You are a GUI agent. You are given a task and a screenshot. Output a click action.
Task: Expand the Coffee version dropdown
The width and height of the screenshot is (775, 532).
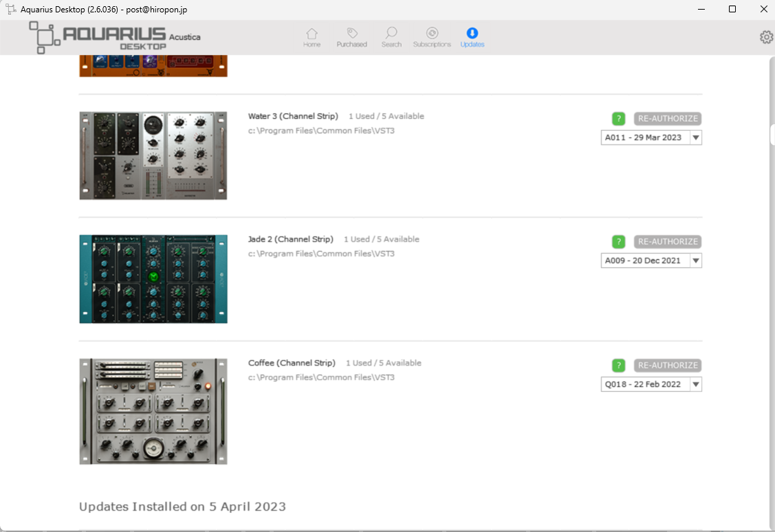(x=695, y=384)
